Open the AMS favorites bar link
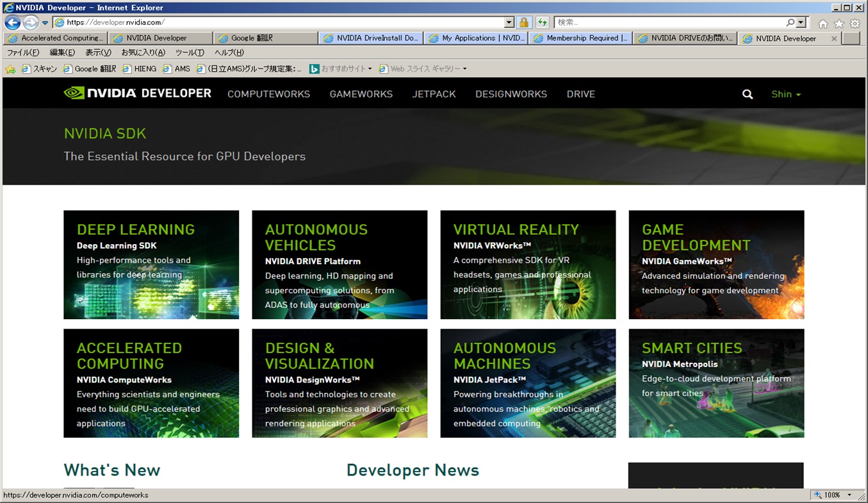This screenshot has width=868, height=503. [x=177, y=69]
